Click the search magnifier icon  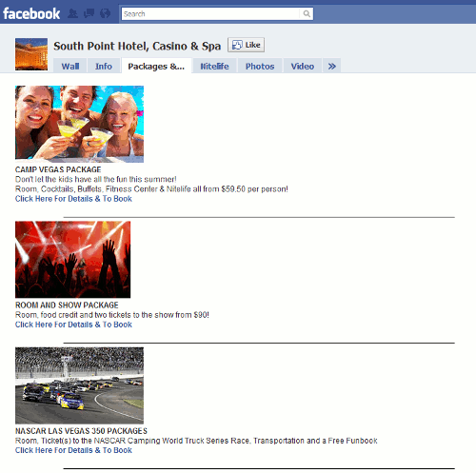click(x=307, y=13)
